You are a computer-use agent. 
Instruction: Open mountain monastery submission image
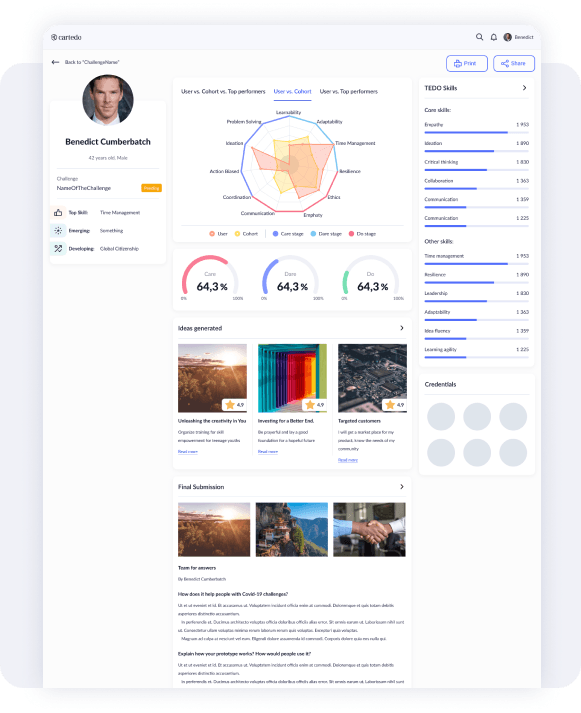(x=292, y=529)
